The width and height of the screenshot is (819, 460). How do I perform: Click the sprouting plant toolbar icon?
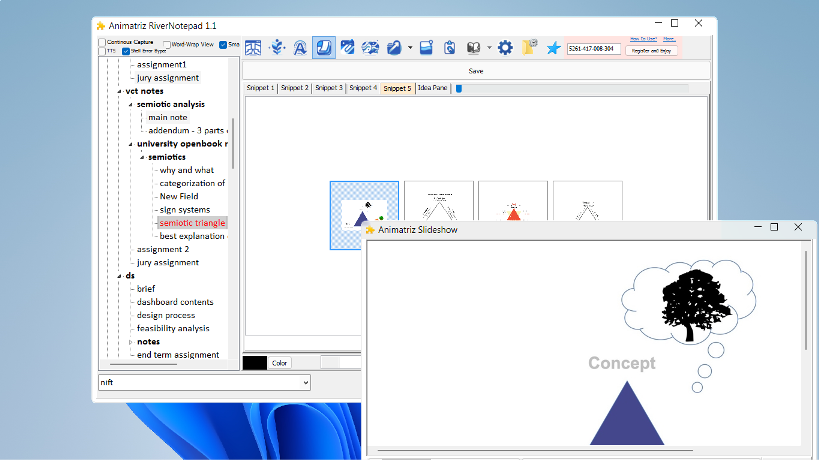(x=277, y=48)
